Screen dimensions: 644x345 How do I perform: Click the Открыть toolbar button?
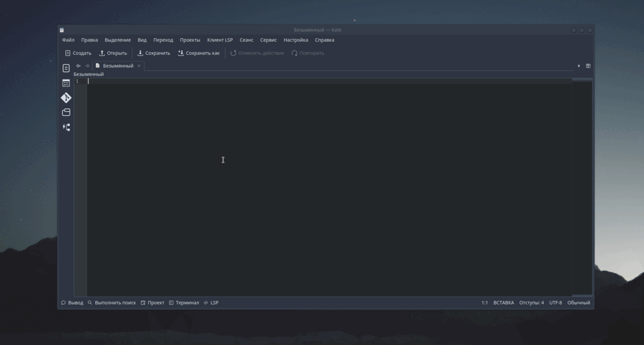pyautogui.click(x=113, y=53)
